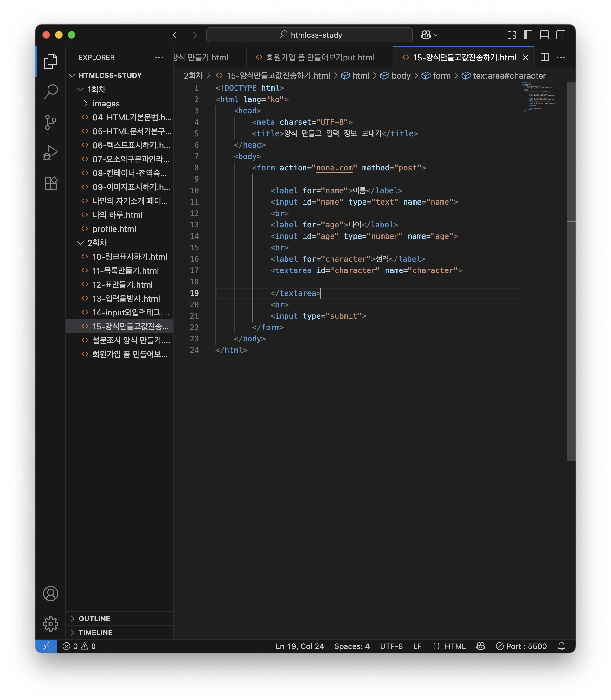Change language mode from HTML
The height and width of the screenshot is (700, 611).
point(454,646)
